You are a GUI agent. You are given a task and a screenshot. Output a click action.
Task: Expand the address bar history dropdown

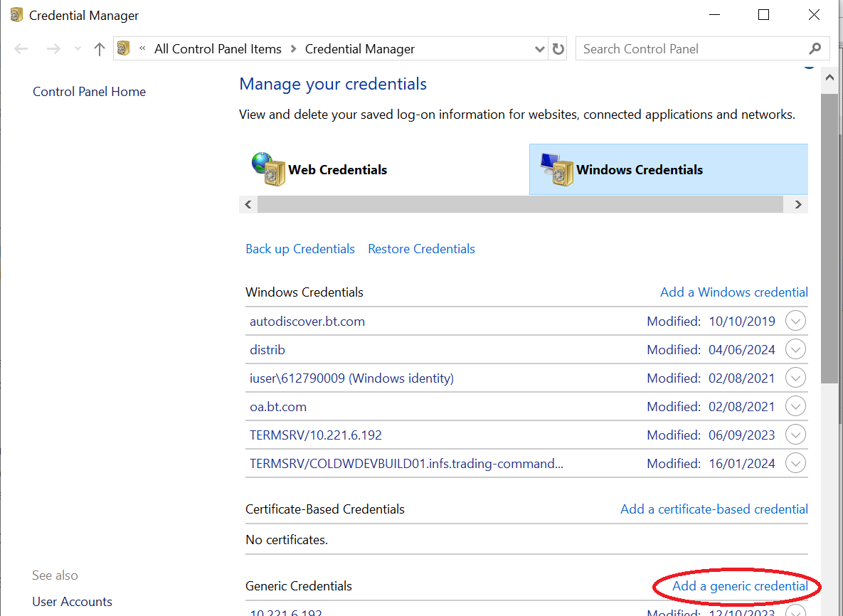point(540,49)
